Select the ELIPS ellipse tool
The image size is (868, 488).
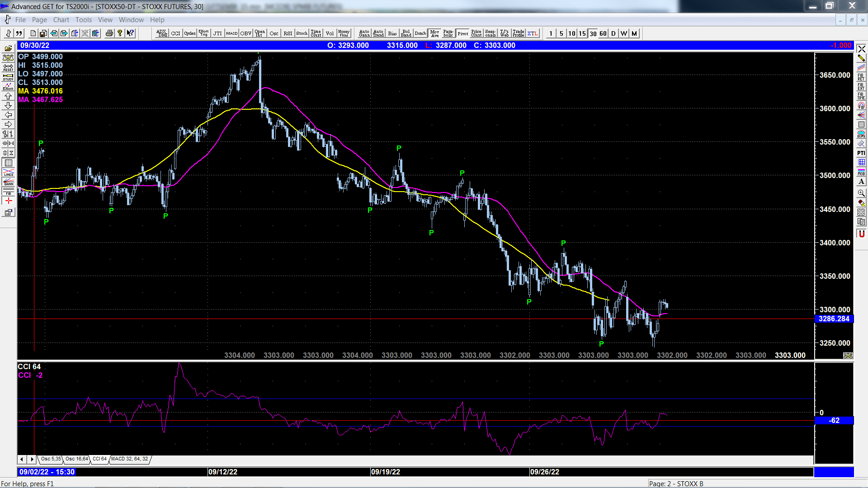point(861,134)
